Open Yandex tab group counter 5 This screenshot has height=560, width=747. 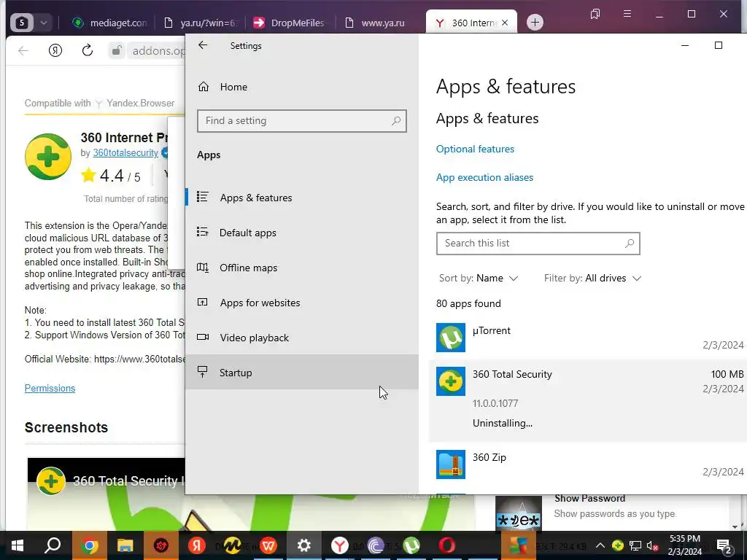coord(22,23)
